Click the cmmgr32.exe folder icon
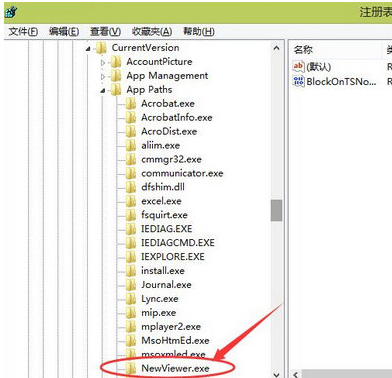The image size is (392, 378). point(131,160)
